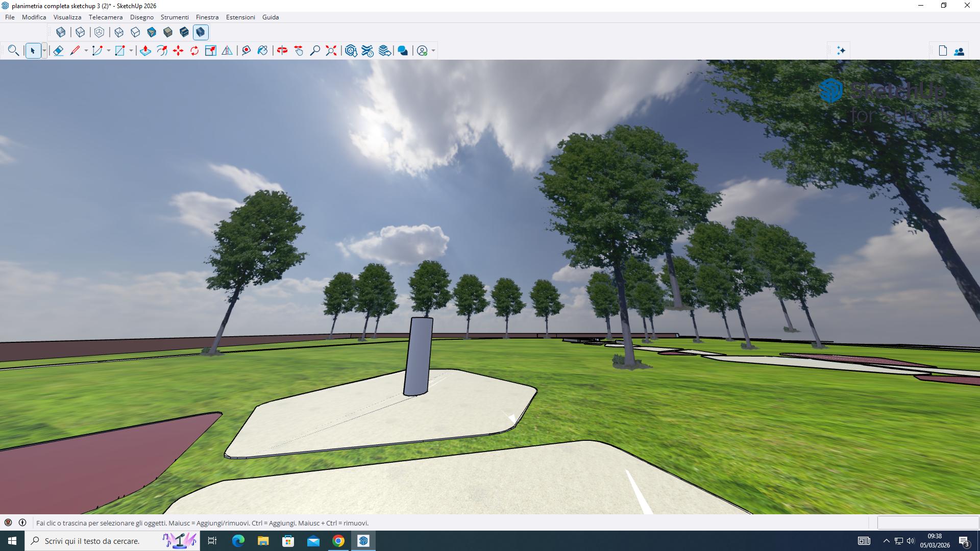This screenshot has height=551, width=980.
Task: Expand the Select tool dropdown arrow
Action: pyautogui.click(x=44, y=51)
